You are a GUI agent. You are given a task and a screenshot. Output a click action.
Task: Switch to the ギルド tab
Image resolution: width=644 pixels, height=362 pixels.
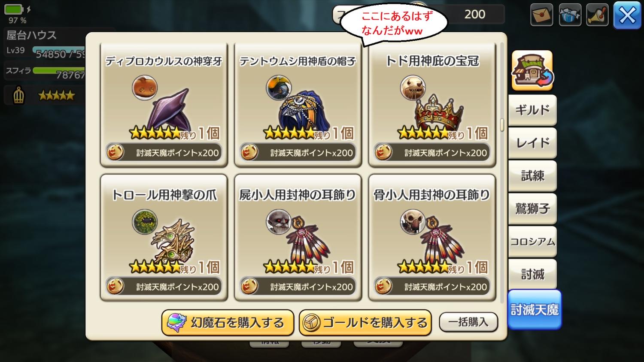click(x=532, y=110)
